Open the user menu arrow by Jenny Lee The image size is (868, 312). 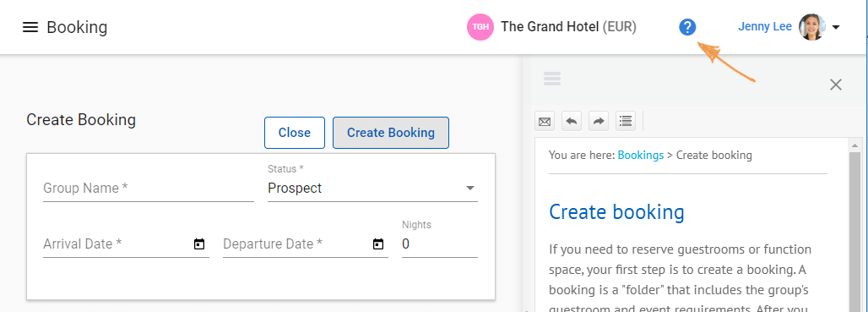click(x=836, y=27)
